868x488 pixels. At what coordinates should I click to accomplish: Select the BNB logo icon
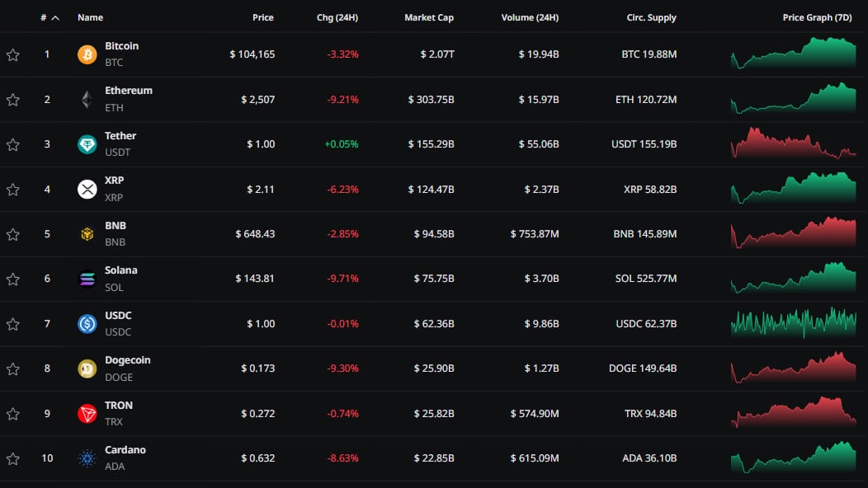(87, 233)
